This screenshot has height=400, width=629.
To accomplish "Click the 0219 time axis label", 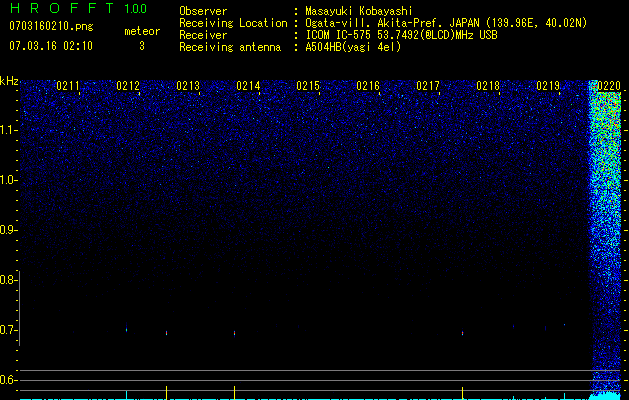I will [548, 86].
